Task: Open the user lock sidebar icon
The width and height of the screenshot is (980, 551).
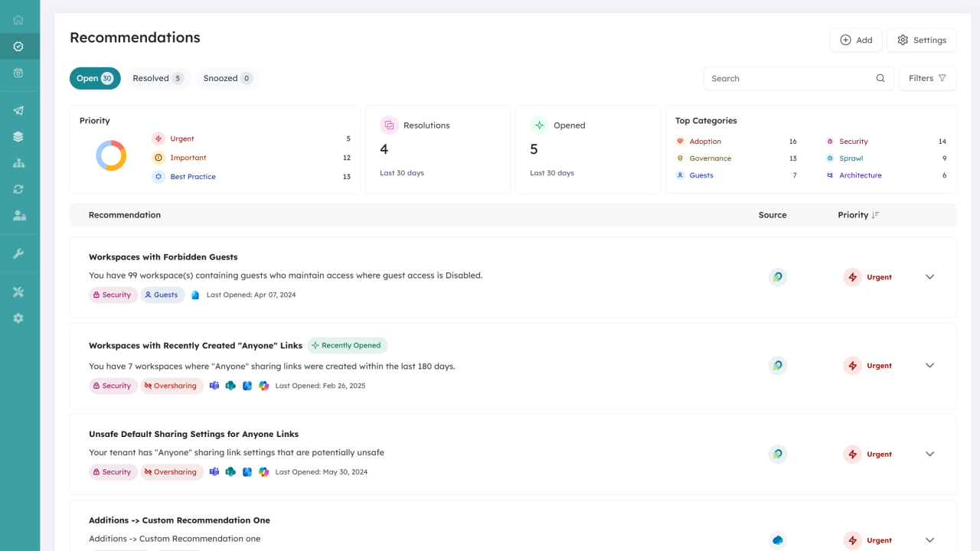Action: click(18, 216)
